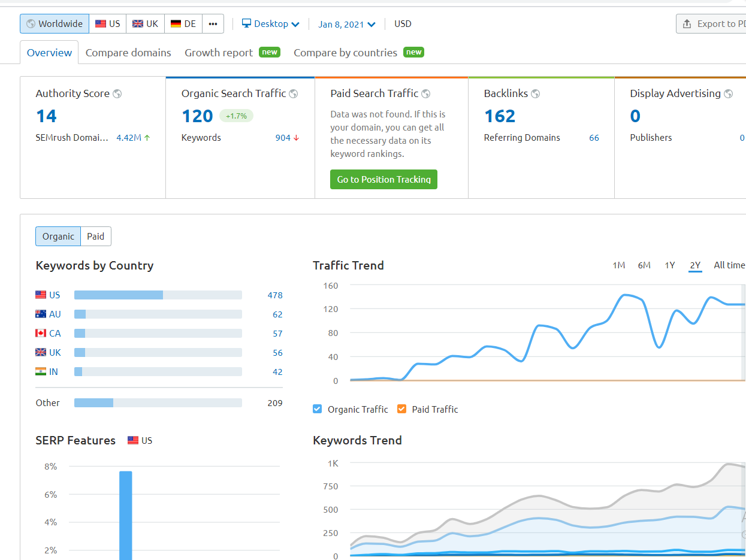The height and width of the screenshot is (560, 746).
Task: Click the 209 Other keywords count
Action: click(x=275, y=403)
